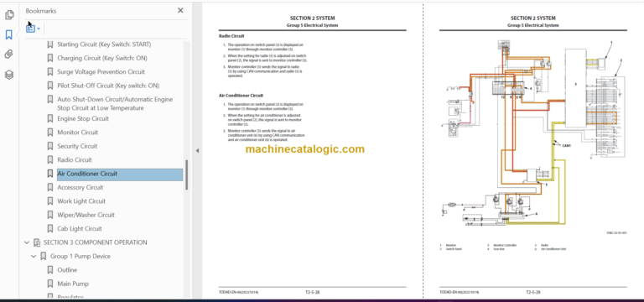Go to Charging Circuit (Key Switch: ON) bookmark

pos(101,58)
